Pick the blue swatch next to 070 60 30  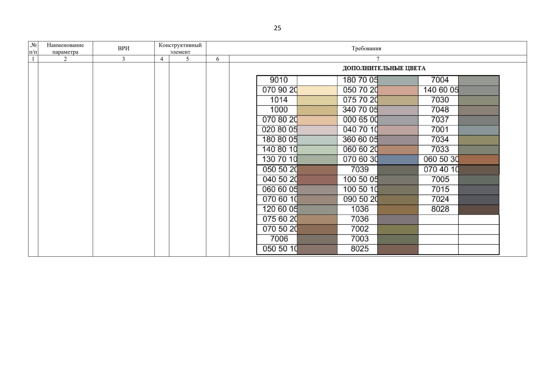coord(398,160)
